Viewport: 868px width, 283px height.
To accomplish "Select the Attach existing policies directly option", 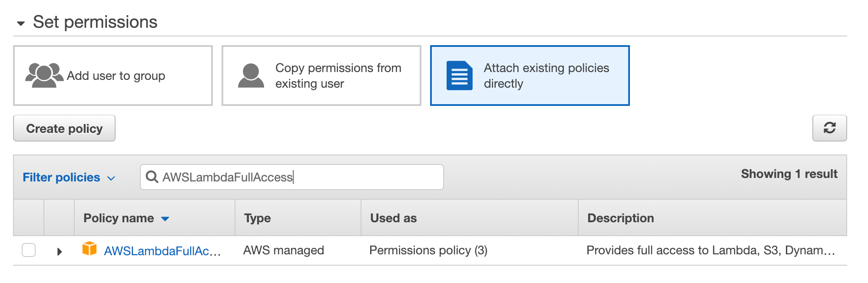I will tap(530, 75).
